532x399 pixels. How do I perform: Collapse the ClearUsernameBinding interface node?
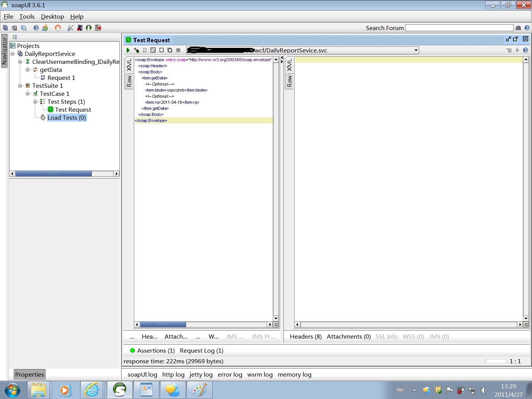(x=20, y=62)
